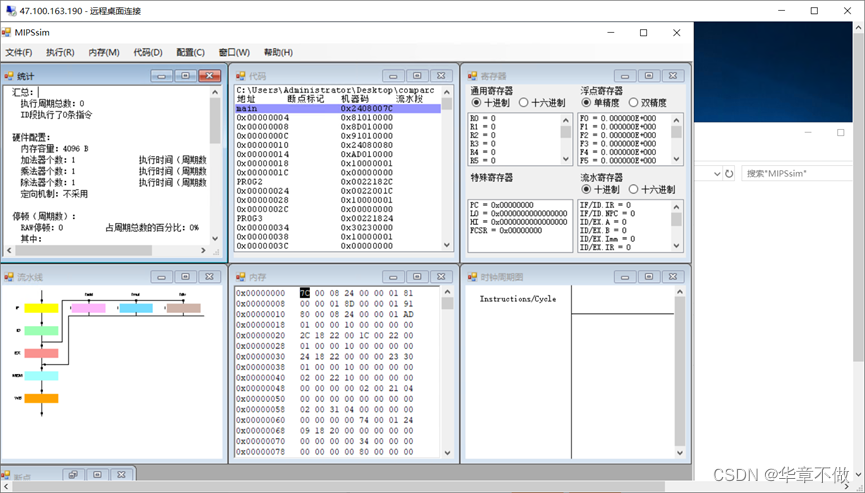Open the 配置(C) menu
Viewport: 865px width, 493px height.
tap(190, 52)
